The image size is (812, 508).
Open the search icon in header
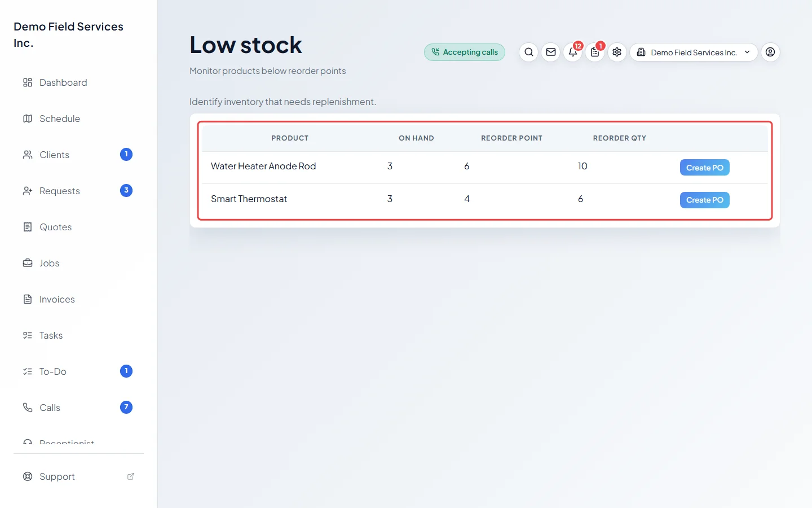[x=528, y=52]
